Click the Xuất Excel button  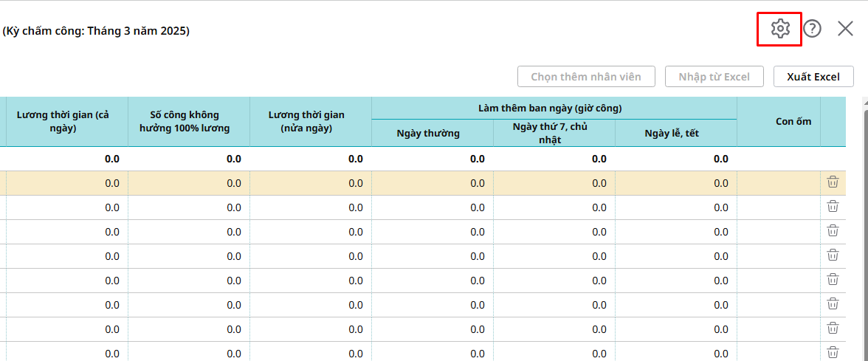pyautogui.click(x=813, y=77)
